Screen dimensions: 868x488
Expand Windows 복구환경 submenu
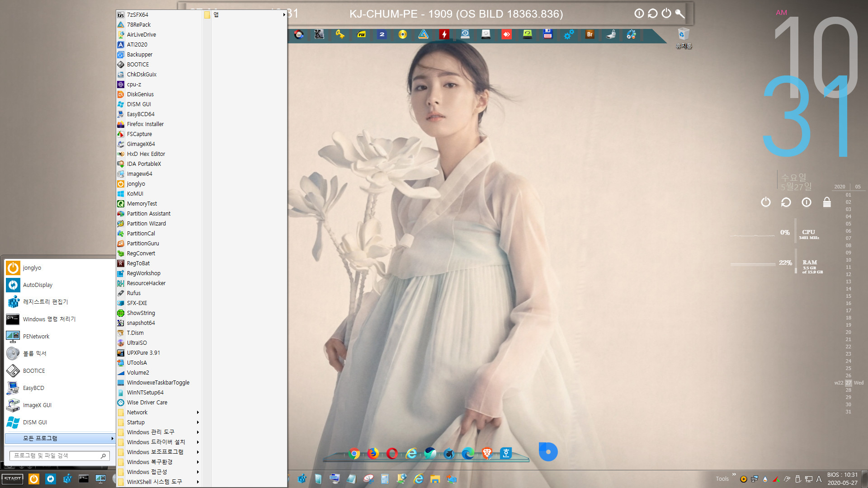(x=158, y=462)
